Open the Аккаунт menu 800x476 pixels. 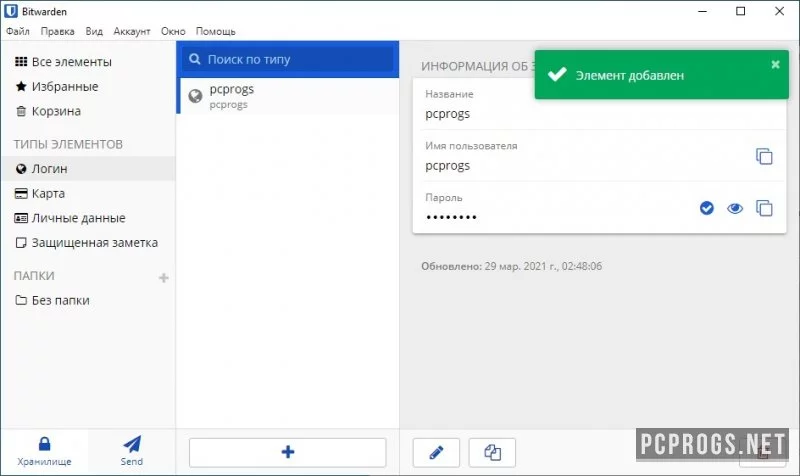coord(132,32)
